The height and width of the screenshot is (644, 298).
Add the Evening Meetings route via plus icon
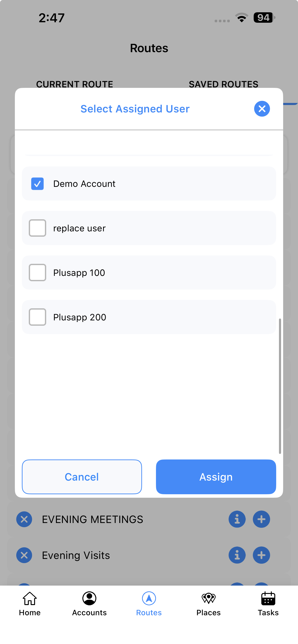point(262,519)
